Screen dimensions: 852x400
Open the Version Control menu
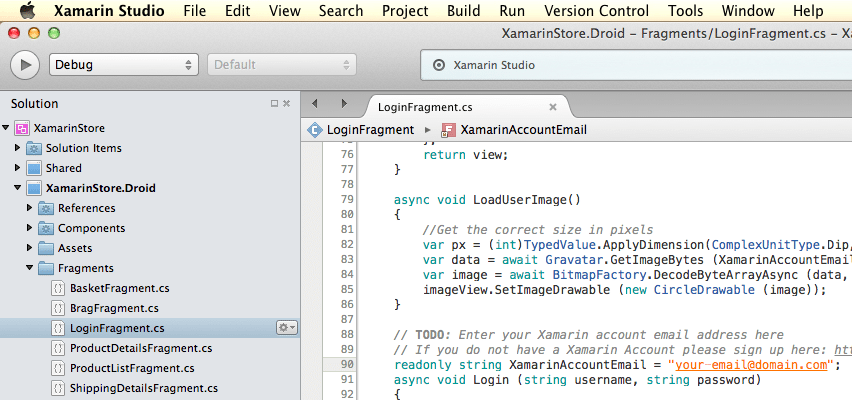596,11
